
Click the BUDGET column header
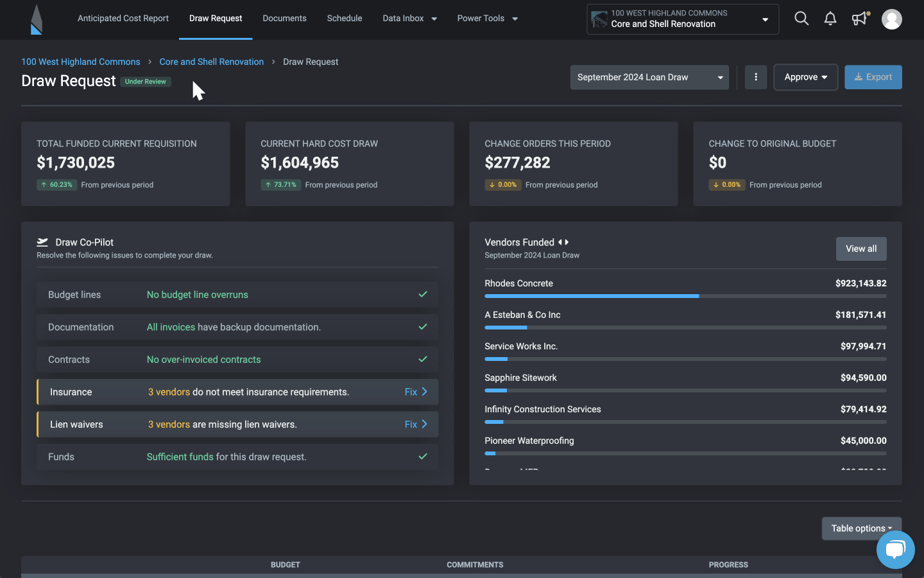286,565
